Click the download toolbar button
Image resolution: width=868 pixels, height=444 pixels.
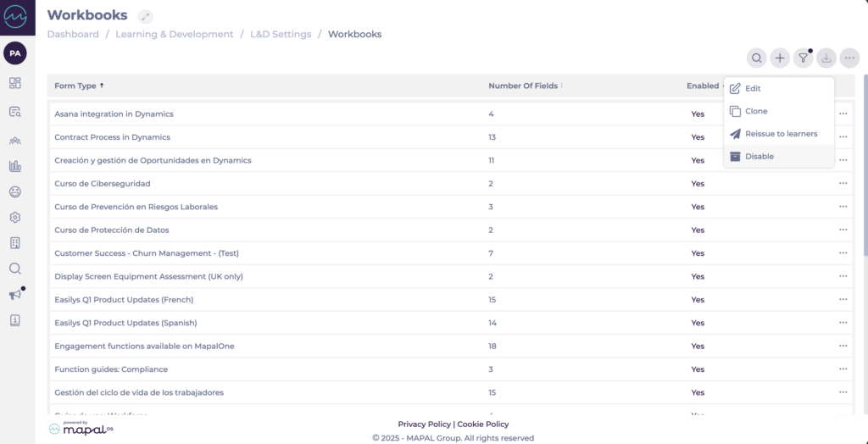[826, 58]
